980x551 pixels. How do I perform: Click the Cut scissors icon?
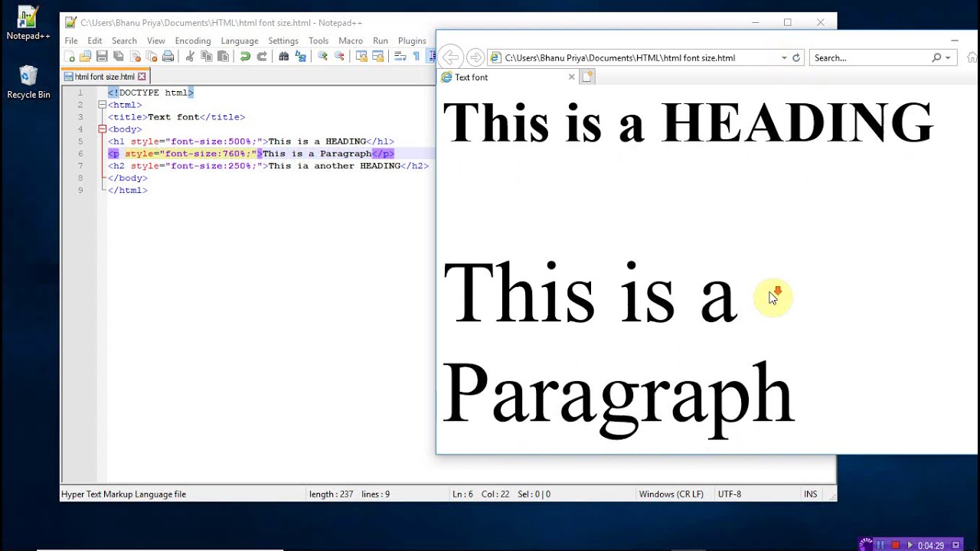(190, 57)
